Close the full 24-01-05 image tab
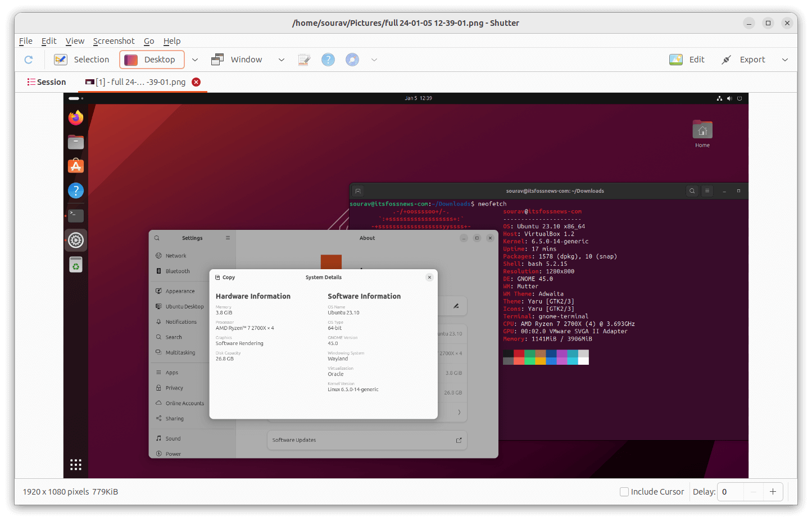The image size is (812, 521). tap(196, 81)
